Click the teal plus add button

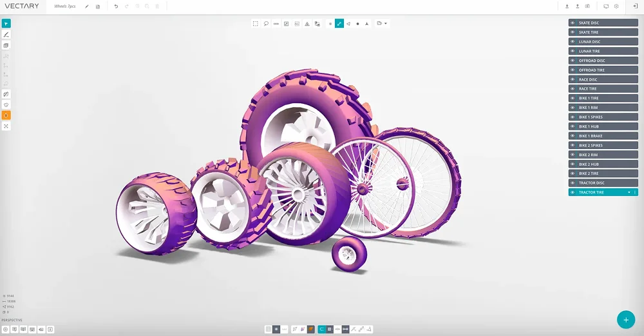click(x=625, y=319)
